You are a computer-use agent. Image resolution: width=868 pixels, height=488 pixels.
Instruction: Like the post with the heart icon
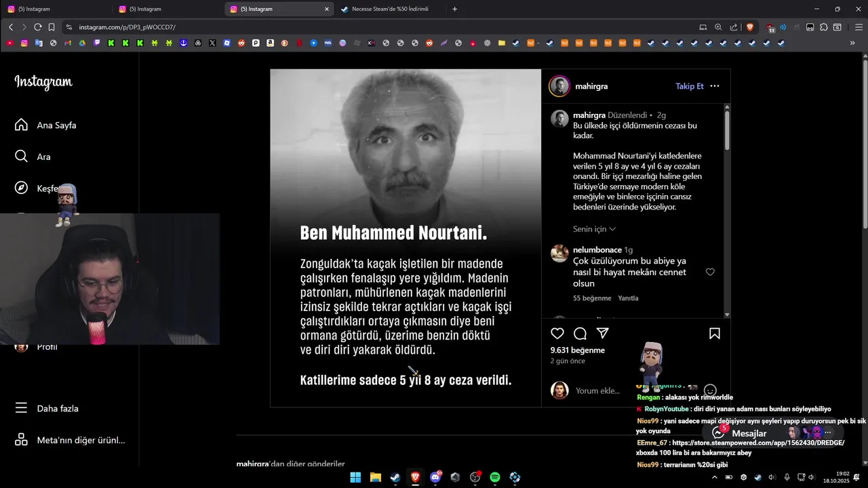point(557,333)
